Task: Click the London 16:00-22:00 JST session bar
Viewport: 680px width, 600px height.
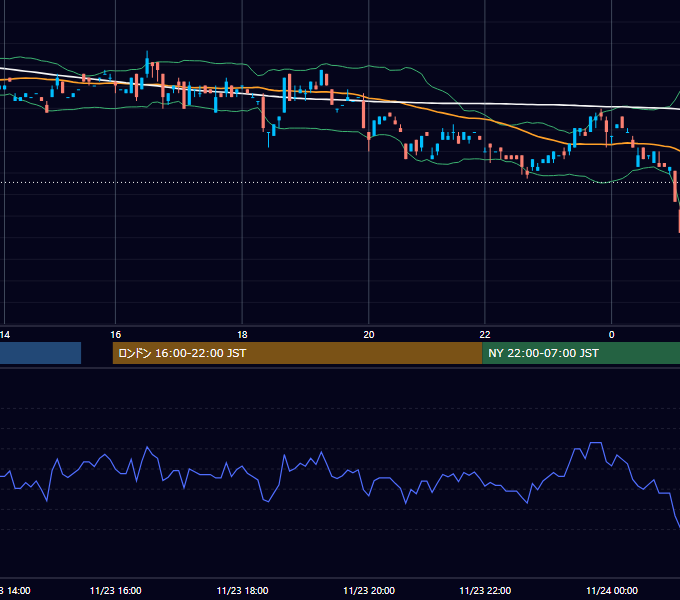Action: [297, 353]
